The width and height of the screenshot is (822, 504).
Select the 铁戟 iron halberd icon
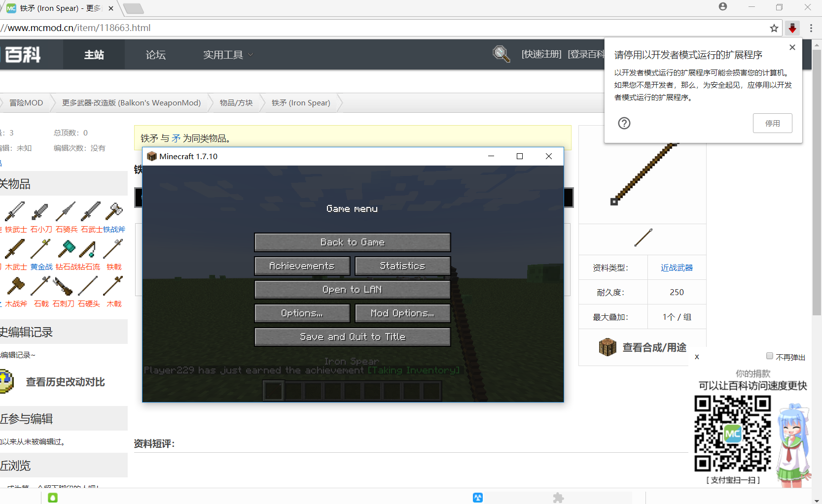click(x=114, y=249)
